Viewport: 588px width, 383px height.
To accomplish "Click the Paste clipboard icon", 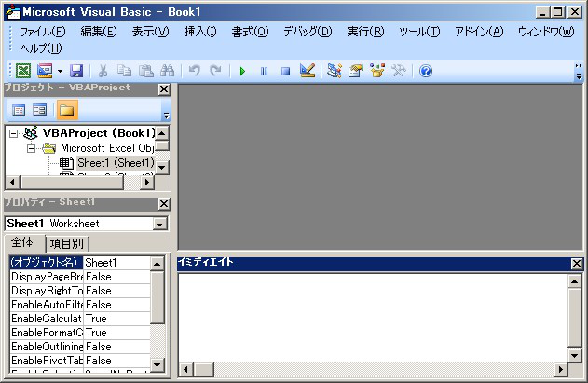I will click(146, 71).
